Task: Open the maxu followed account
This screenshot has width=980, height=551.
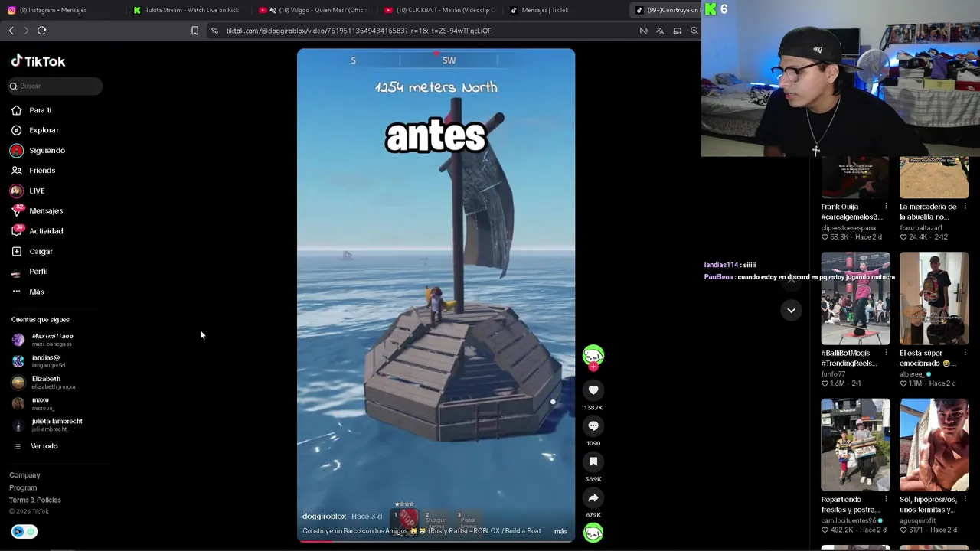Action: (x=34, y=403)
